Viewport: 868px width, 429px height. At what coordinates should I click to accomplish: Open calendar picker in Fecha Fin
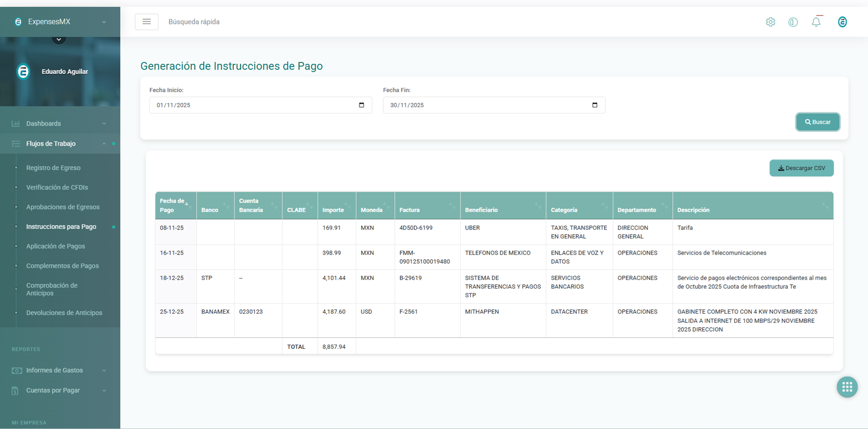[x=595, y=105]
